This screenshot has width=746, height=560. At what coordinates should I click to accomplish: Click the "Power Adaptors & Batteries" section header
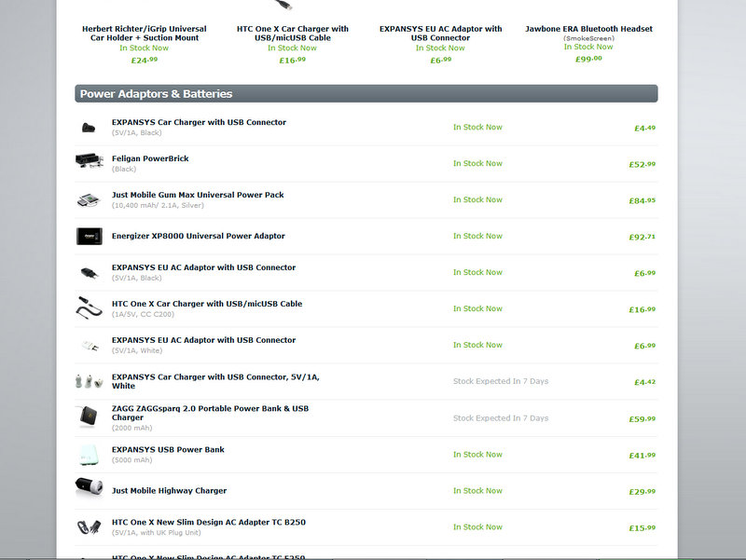pos(366,94)
